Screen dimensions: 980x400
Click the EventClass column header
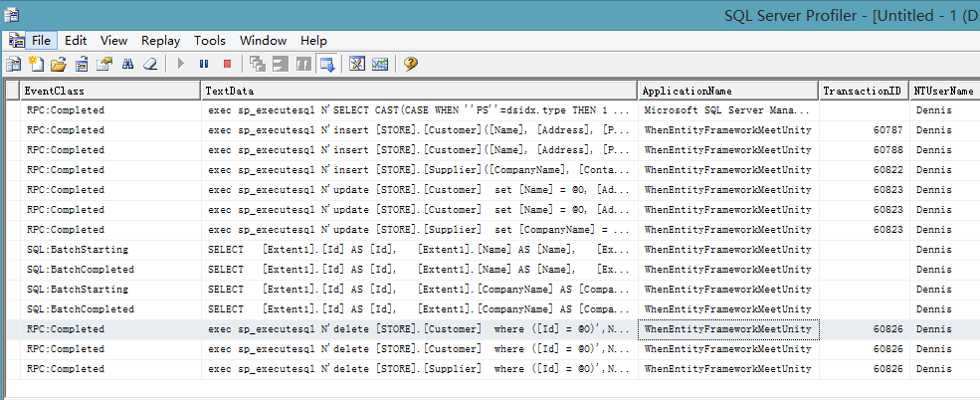(110, 91)
